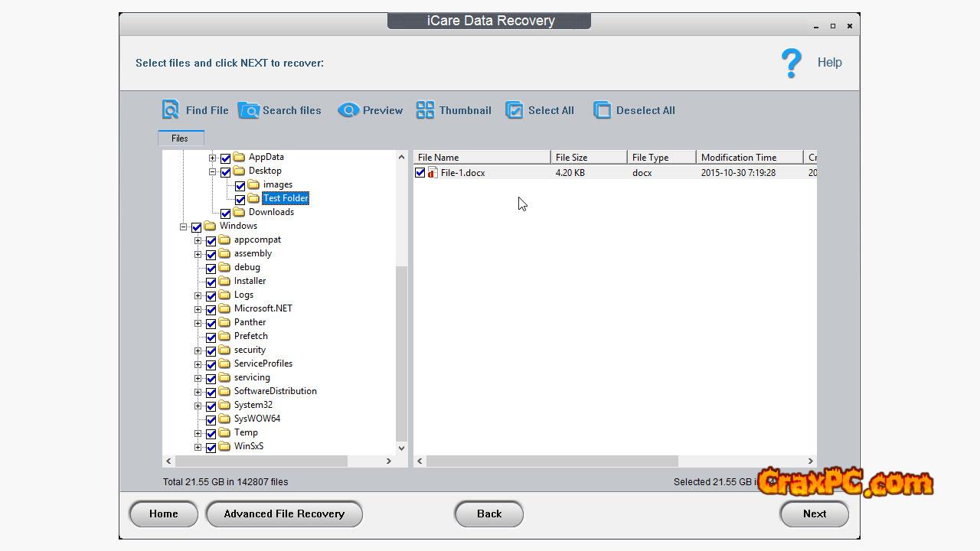
Task: Open Help via question mark icon
Action: [x=791, y=63]
